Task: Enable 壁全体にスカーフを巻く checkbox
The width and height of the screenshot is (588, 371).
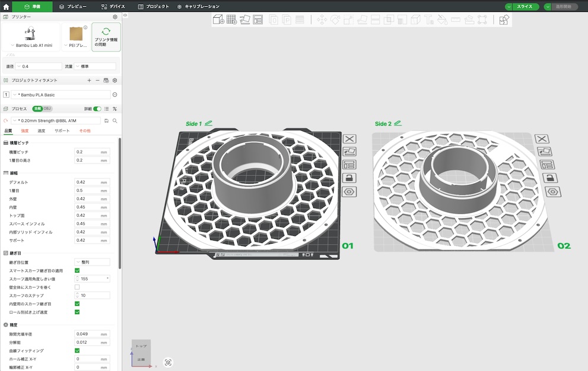Action: pos(77,287)
